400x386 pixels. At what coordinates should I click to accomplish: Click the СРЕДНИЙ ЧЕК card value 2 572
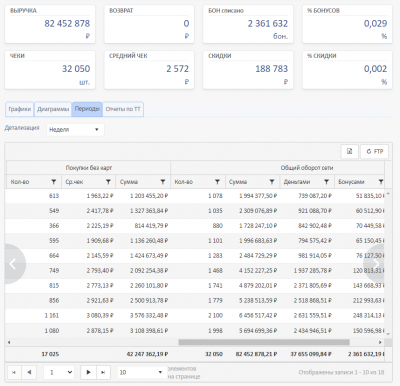(178, 69)
